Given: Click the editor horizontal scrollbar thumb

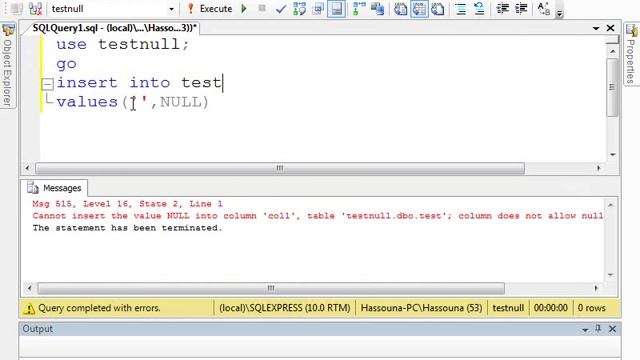Looking at the screenshot, I should pos(280,168).
